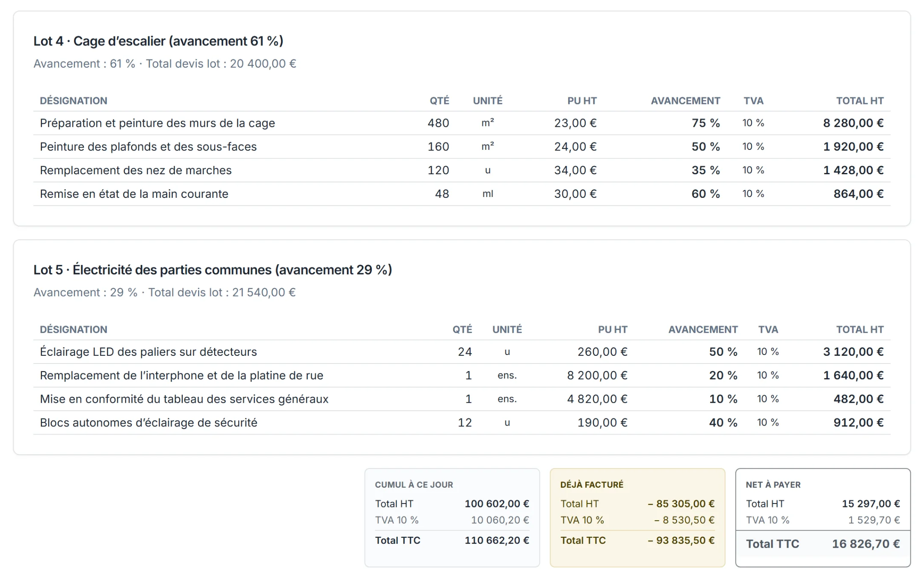
Task: Click "Blocs autonomes d'éclairage de sécurité" row
Action: [x=462, y=423]
